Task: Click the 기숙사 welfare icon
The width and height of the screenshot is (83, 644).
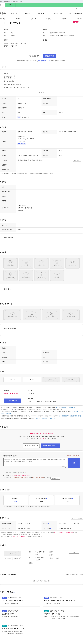Action: pyautogui.click(x=26, y=263)
